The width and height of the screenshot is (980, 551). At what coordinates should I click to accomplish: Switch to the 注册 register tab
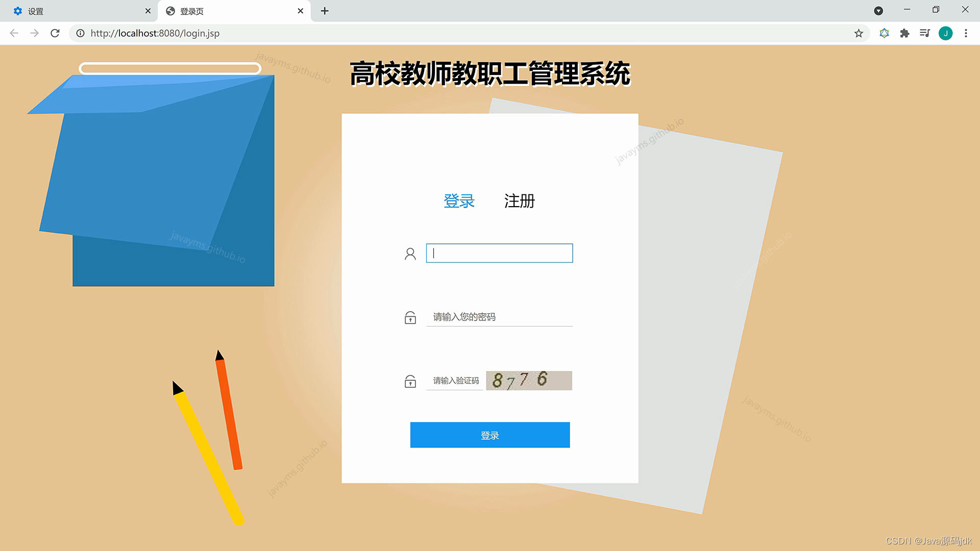pyautogui.click(x=519, y=201)
